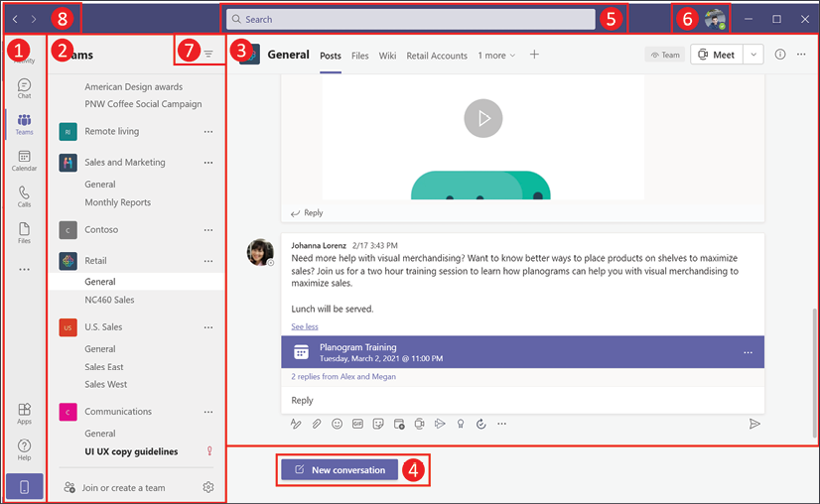The height and width of the screenshot is (504, 820).
Task: Open Files in the left rail
Action: (24, 233)
